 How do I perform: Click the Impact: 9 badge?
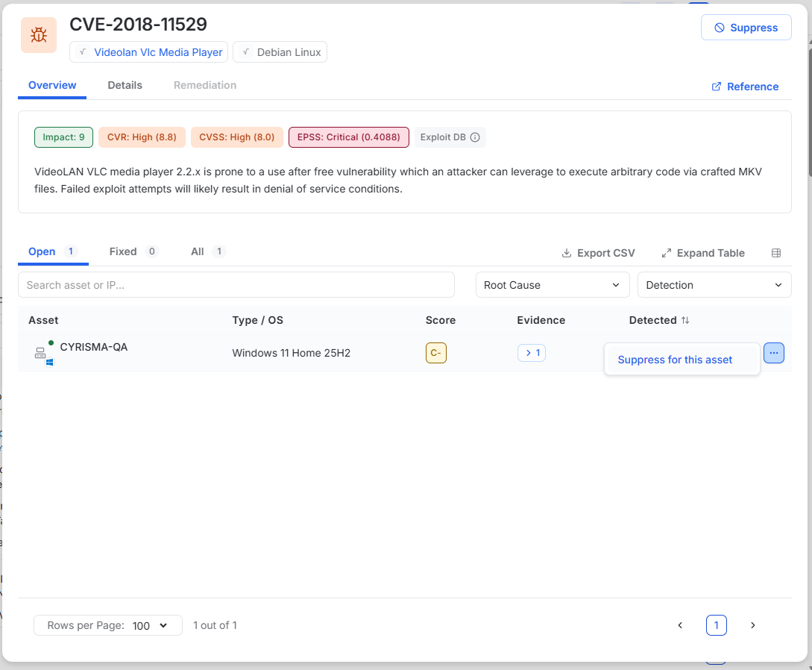tap(63, 137)
